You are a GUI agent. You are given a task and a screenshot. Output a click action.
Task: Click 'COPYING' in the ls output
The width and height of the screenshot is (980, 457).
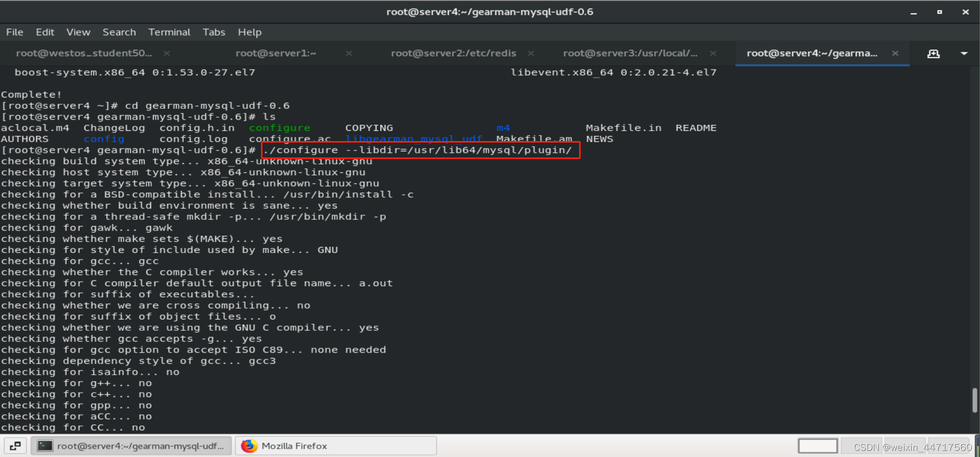pyautogui.click(x=369, y=128)
